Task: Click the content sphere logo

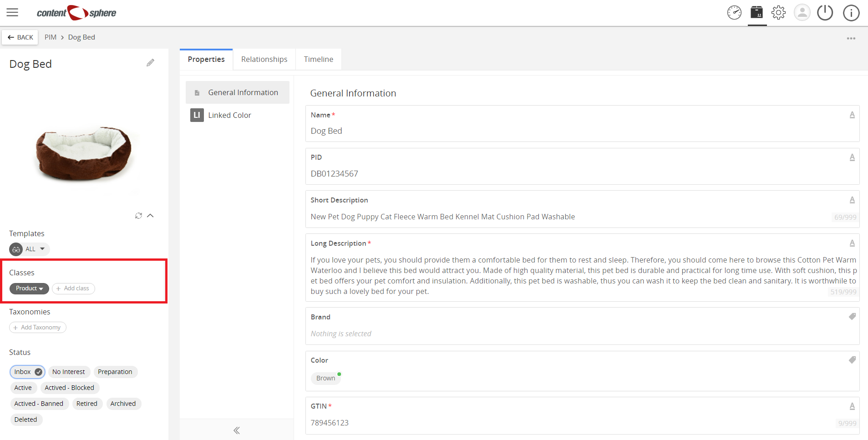Action: 76,13
